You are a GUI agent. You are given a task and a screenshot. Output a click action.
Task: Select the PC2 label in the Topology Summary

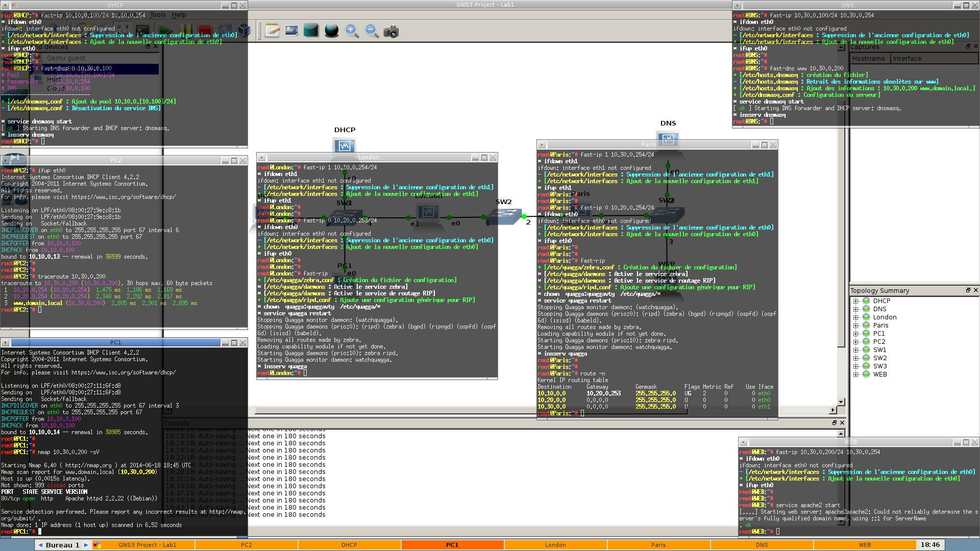point(879,342)
